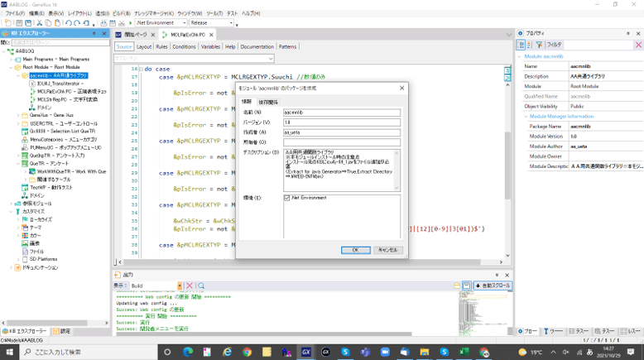
Task: Open the ツール(T) menu
Action: pyautogui.click(x=214, y=13)
